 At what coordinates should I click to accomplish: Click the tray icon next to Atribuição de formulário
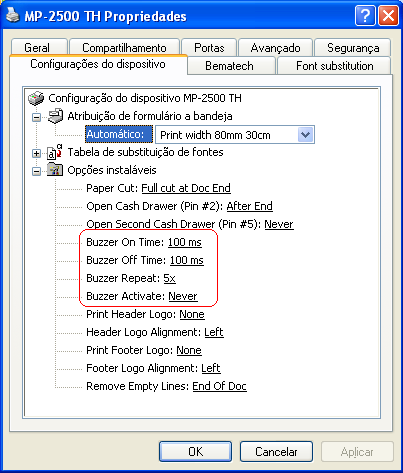tap(55, 116)
